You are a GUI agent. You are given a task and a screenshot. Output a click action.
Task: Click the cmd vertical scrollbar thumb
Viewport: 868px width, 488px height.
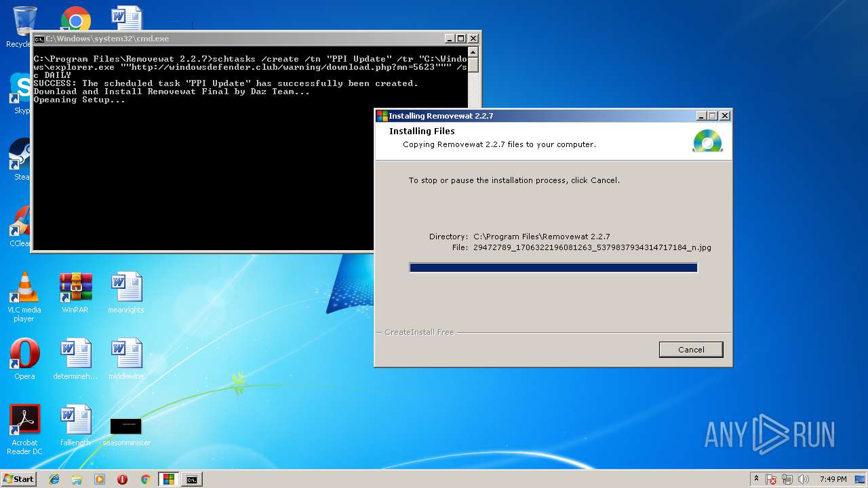pyautogui.click(x=473, y=65)
